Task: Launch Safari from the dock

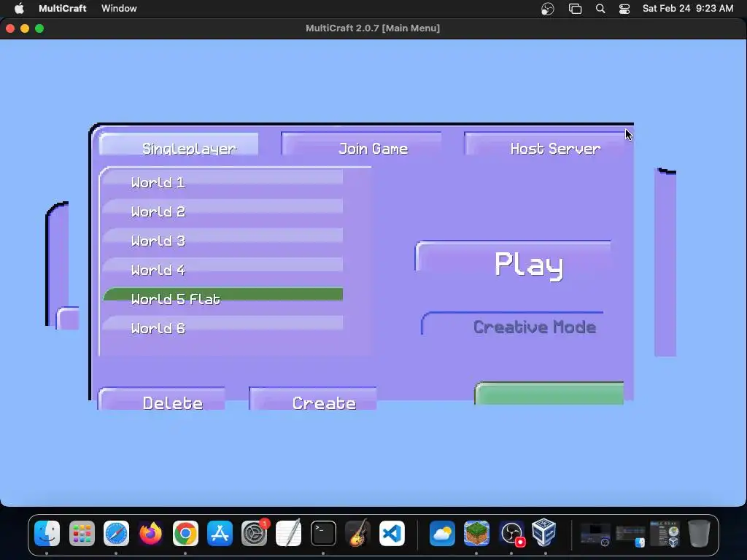Action: 116,533
